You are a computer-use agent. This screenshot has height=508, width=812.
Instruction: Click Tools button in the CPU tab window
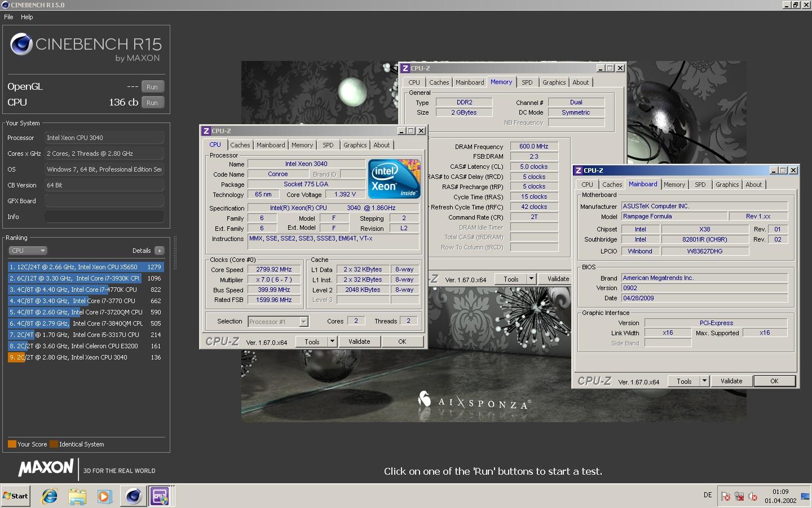312,341
